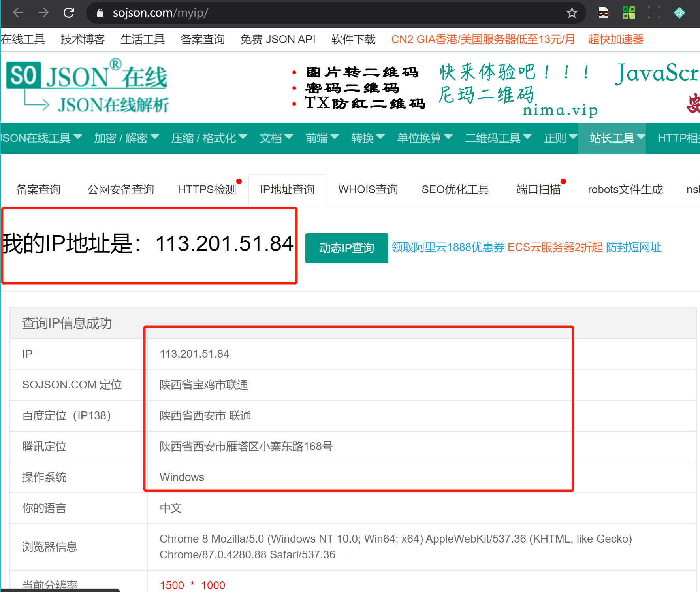The image size is (700, 592).
Task: Bookmark this page with star icon
Action: (572, 13)
